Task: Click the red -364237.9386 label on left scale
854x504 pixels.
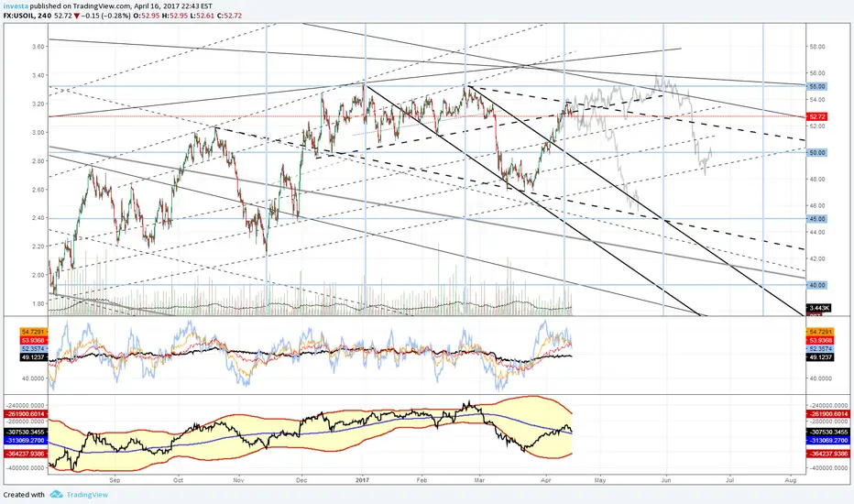Action: coord(27,454)
